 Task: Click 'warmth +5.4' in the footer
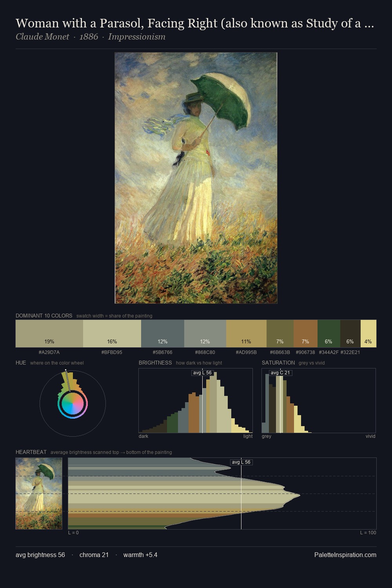140,555
